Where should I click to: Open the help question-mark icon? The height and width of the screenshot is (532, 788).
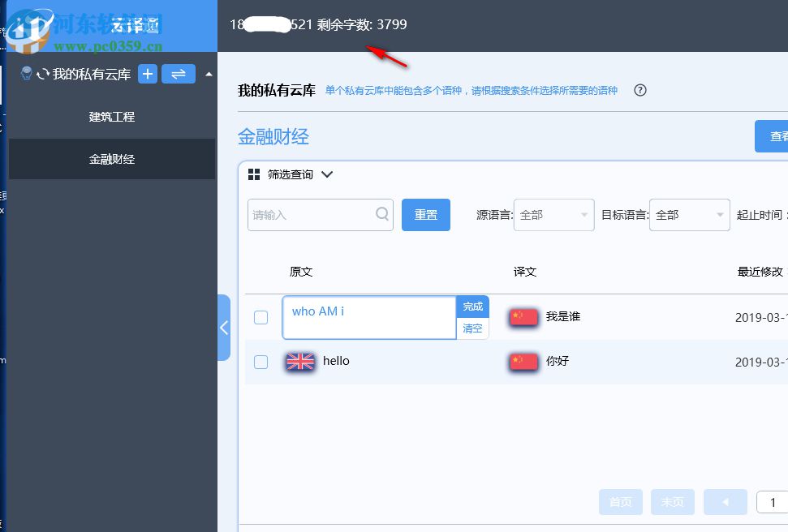pos(639,90)
